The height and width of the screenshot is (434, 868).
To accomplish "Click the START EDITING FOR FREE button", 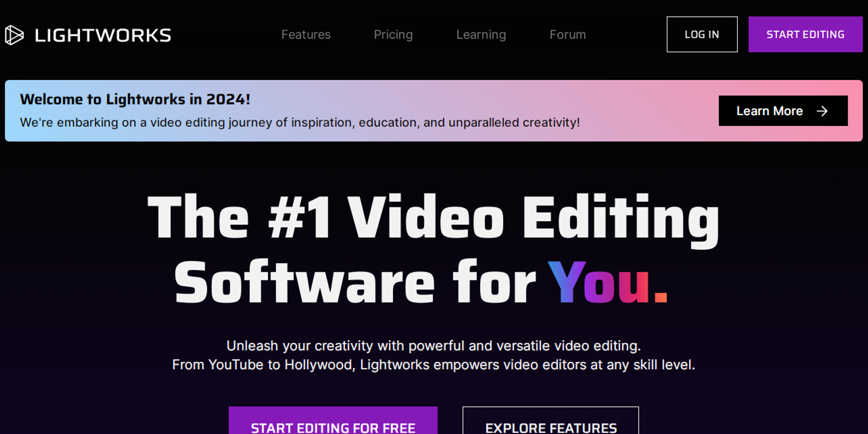I will pyautogui.click(x=333, y=421).
